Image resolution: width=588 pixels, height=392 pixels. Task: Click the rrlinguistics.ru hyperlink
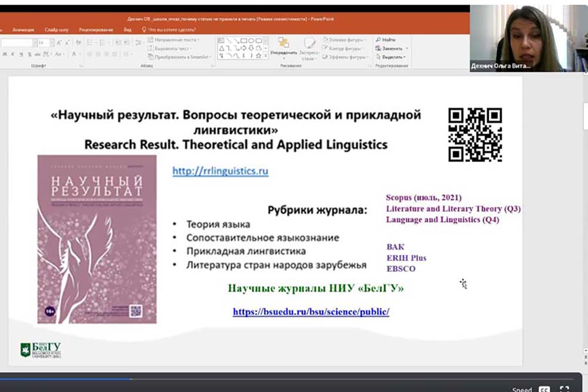pos(220,171)
